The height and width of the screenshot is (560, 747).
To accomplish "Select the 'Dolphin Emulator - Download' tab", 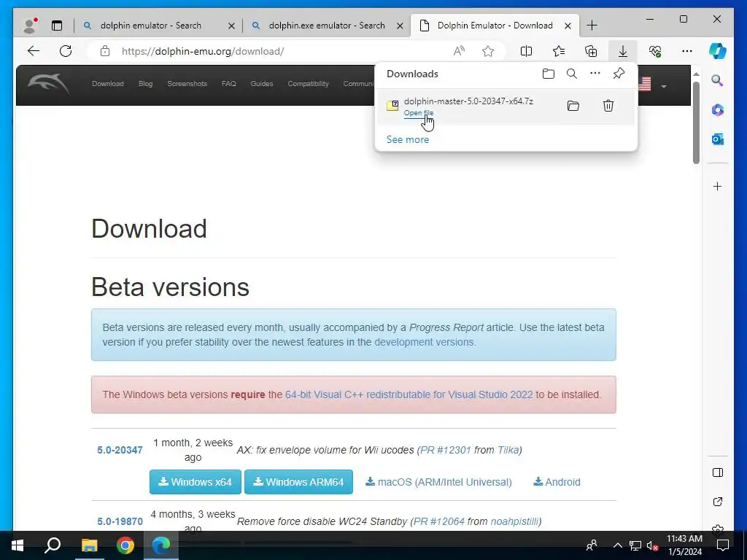I will tap(495, 26).
